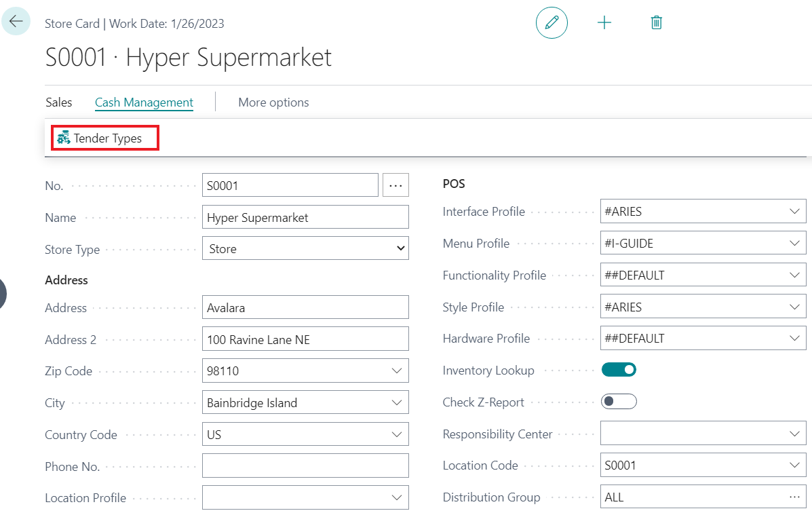Click the Tender Types action label
Screen dimensions: 812x513
[x=108, y=138]
